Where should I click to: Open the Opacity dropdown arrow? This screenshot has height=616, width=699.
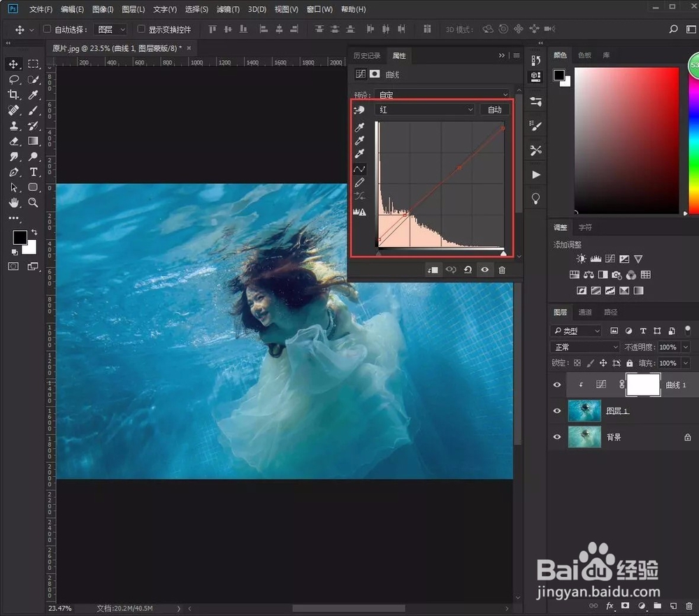pyautogui.click(x=686, y=347)
